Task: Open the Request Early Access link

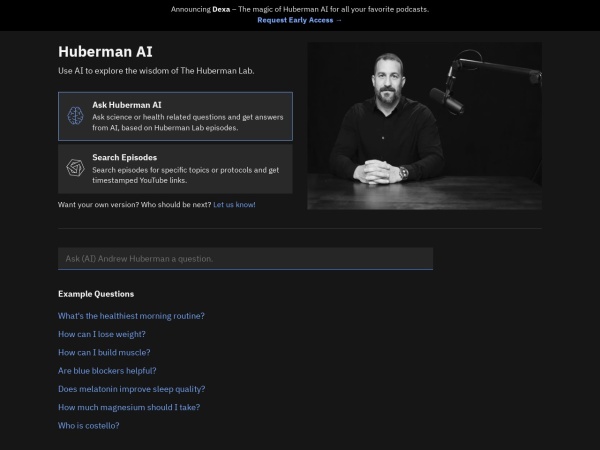Action: click(x=300, y=20)
